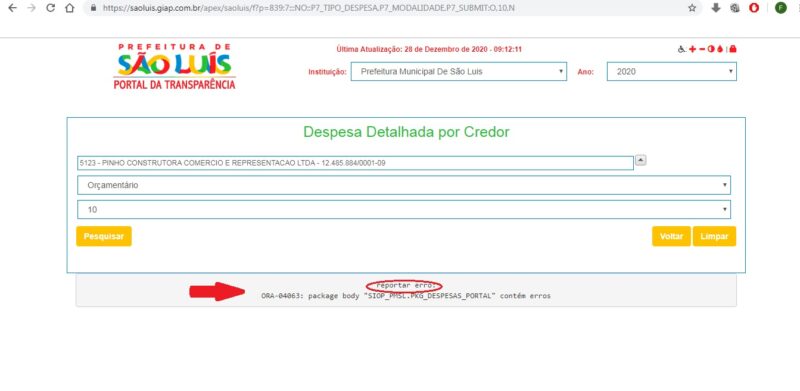The image size is (800, 391).
Task: Click the ORA-04063 error message text
Action: [406, 296]
